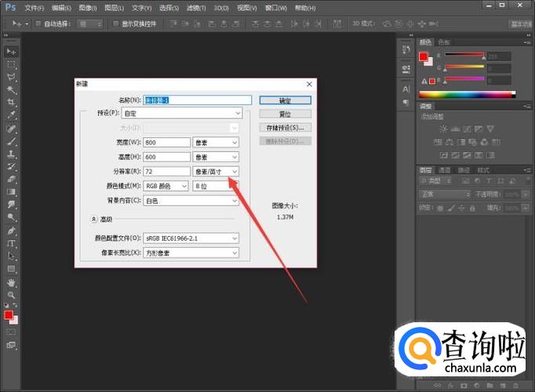Open the 分辨率 unit dropdown 像素/英寸

tap(216, 171)
